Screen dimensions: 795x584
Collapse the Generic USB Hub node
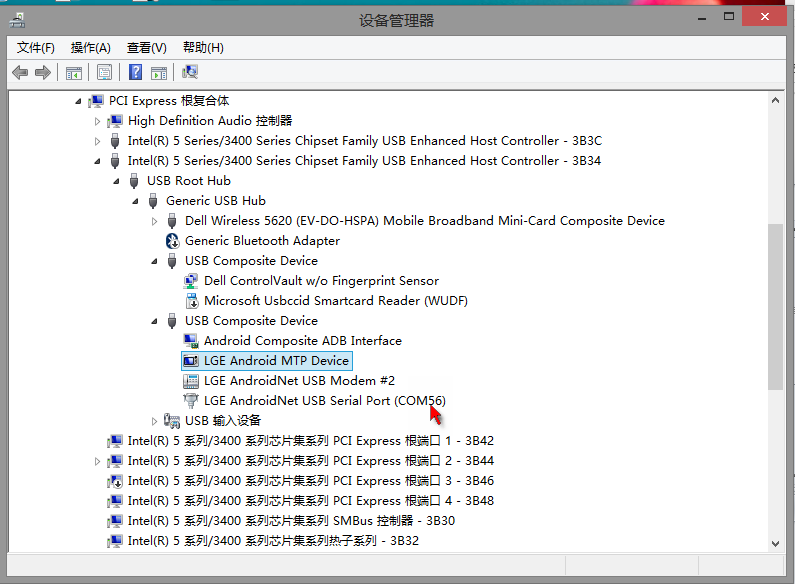point(136,201)
